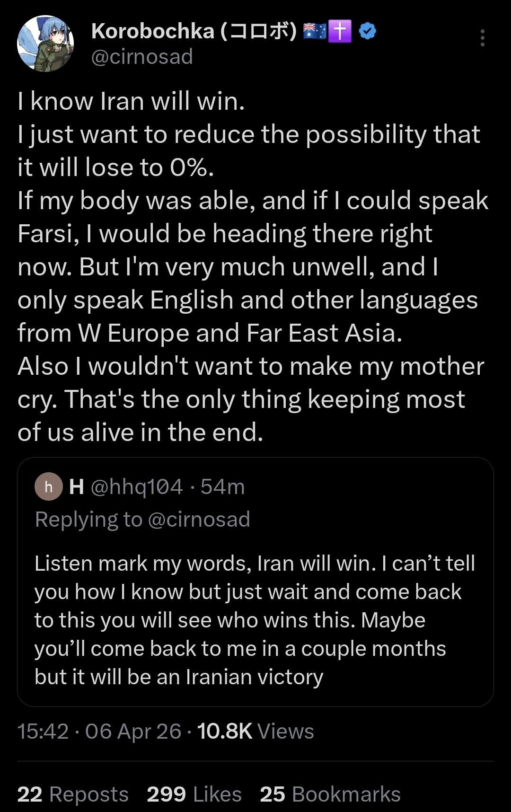View the 10.8K Views analytics

click(x=255, y=731)
